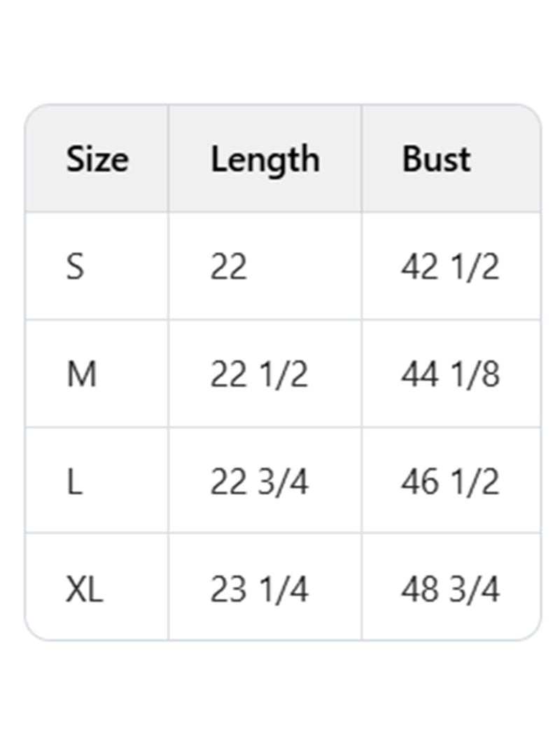Image resolution: width=560 pixels, height=735 pixels.
Task: Select the S size cell
Action: [75, 267]
